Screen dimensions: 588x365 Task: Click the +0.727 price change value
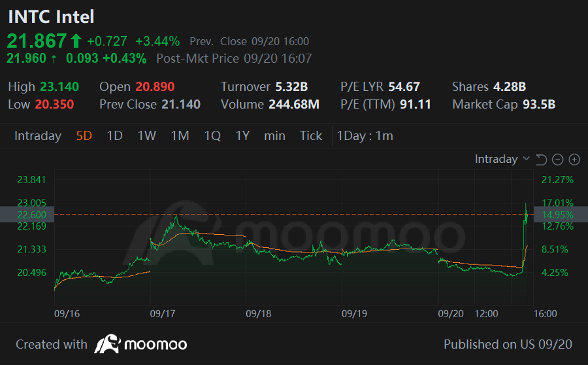[107, 41]
